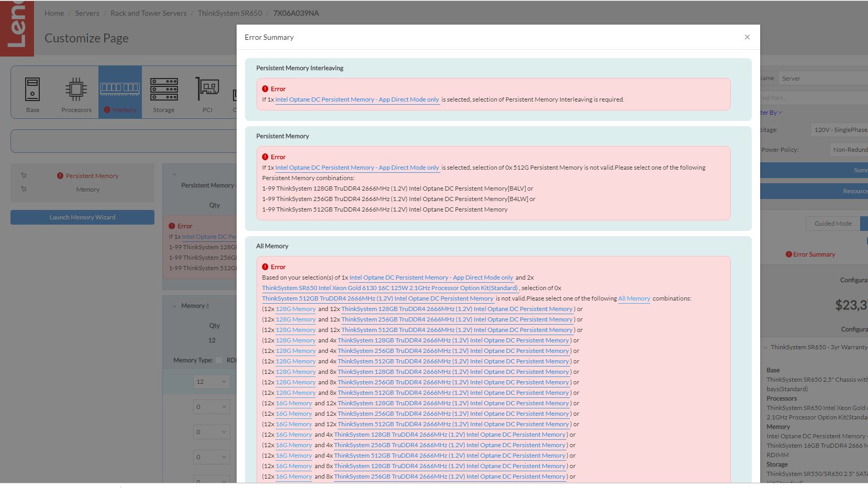Open the 4x ThinkSystem 128GB link beside 16G Memory
868x488 pixels.
click(x=450, y=435)
